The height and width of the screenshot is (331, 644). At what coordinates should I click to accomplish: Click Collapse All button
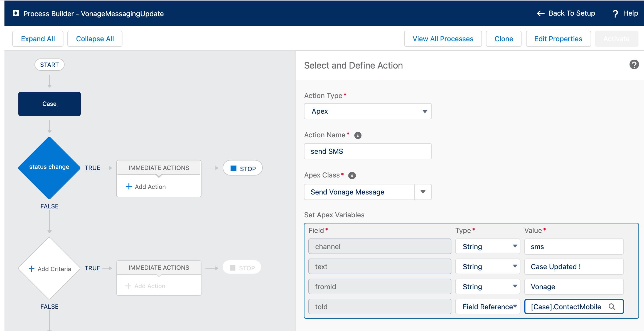(95, 39)
